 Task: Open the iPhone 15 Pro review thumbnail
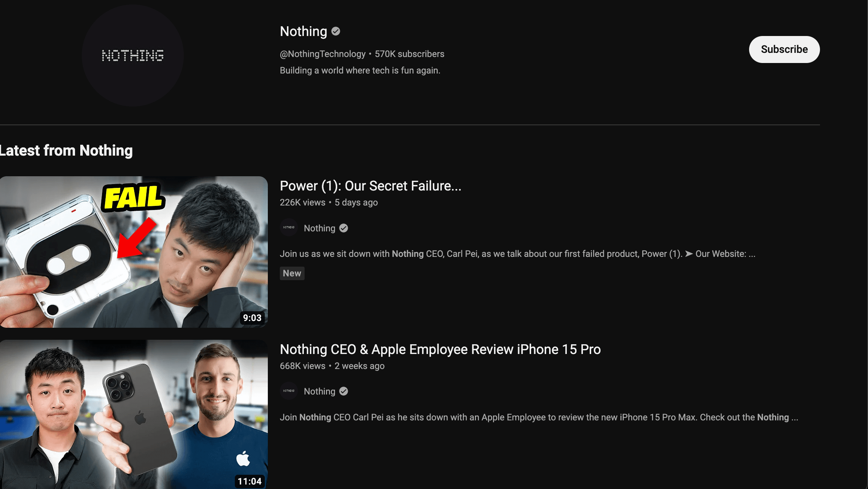pyautogui.click(x=134, y=414)
